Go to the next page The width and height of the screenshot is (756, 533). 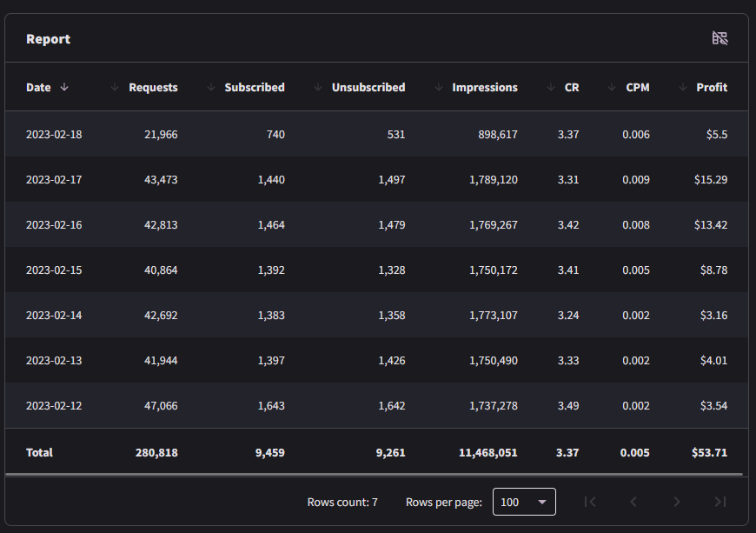(677, 502)
